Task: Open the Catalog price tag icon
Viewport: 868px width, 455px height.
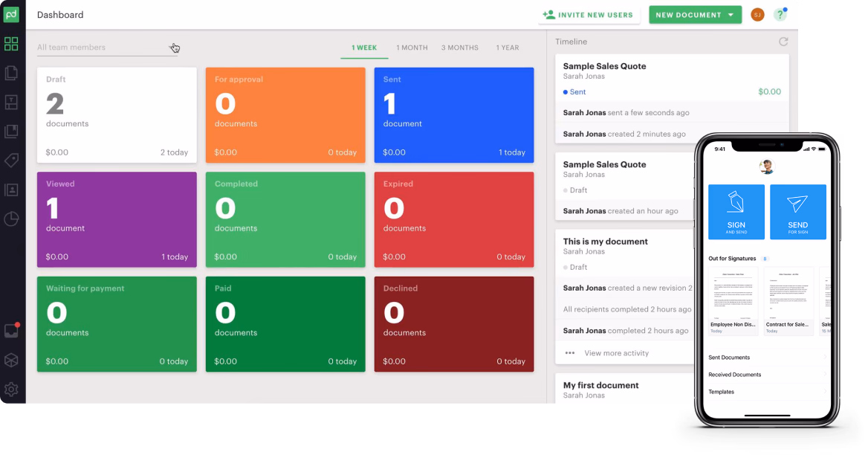Action: (11, 161)
